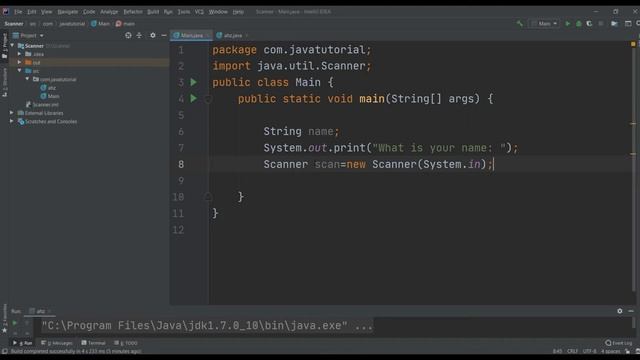Viewport: 640px width, 360px height.
Task: Click Main class breadcrumb in navigation bar
Action: 100,24
